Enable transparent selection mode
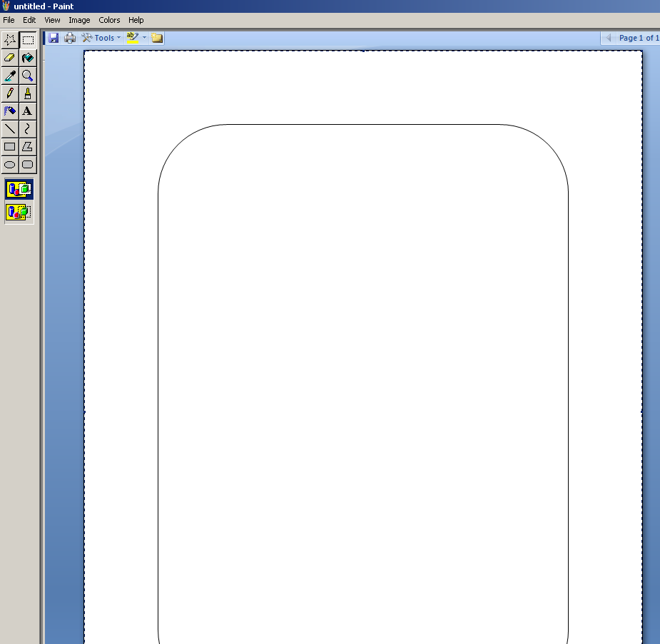This screenshot has width=660, height=644. pyautogui.click(x=19, y=212)
